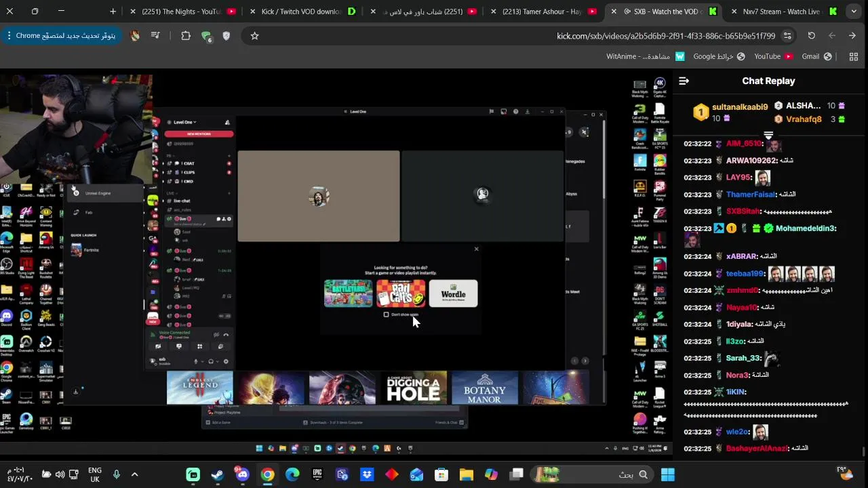Switch to The Nights YouTube tab
Viewport: 868px width, 488px height.
(183, 12)
